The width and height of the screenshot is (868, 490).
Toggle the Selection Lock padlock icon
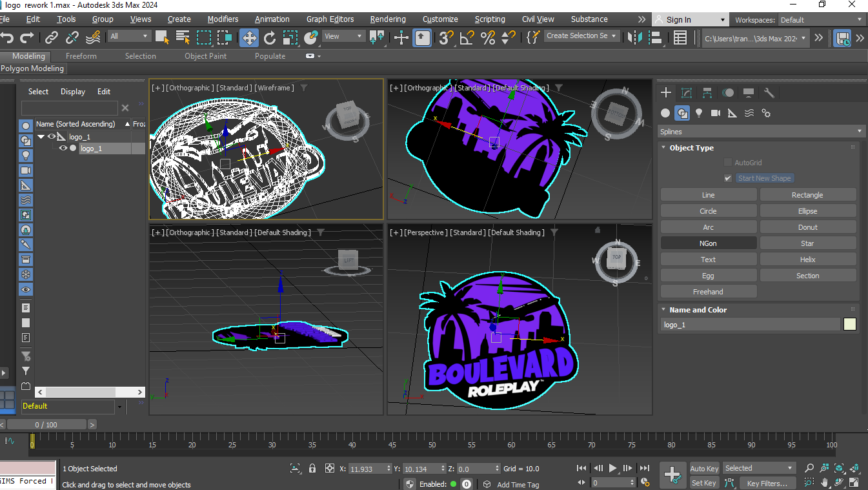[312, 469]
